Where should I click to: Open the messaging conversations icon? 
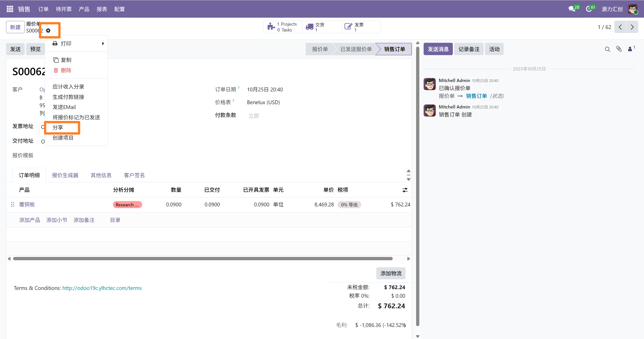[572, 8]
